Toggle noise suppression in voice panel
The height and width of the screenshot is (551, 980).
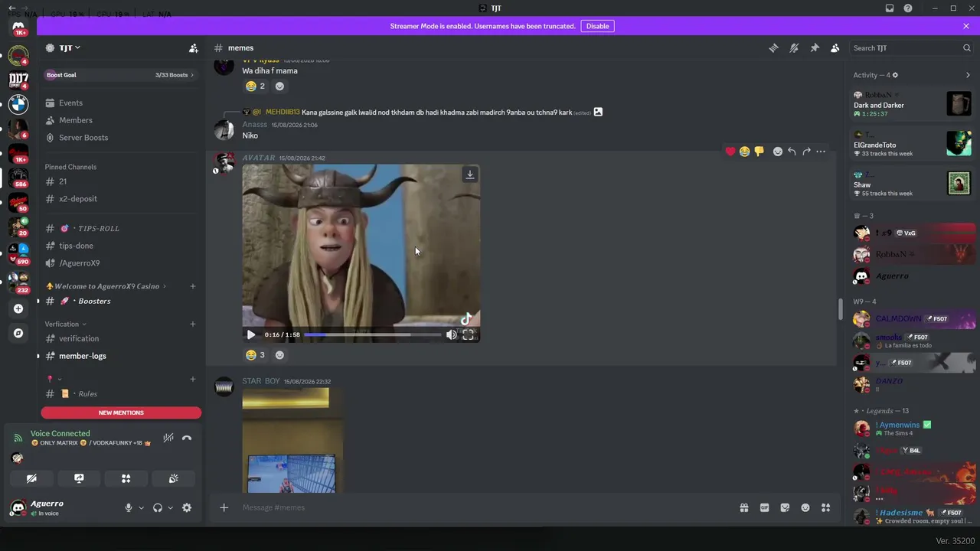pos(168,439)
